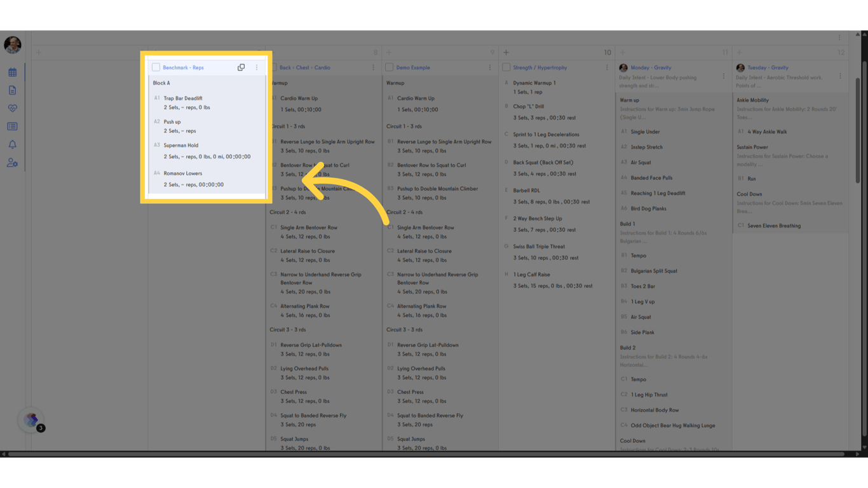Open the user profile avatar in the sidebar

click(x=13, y=44)
